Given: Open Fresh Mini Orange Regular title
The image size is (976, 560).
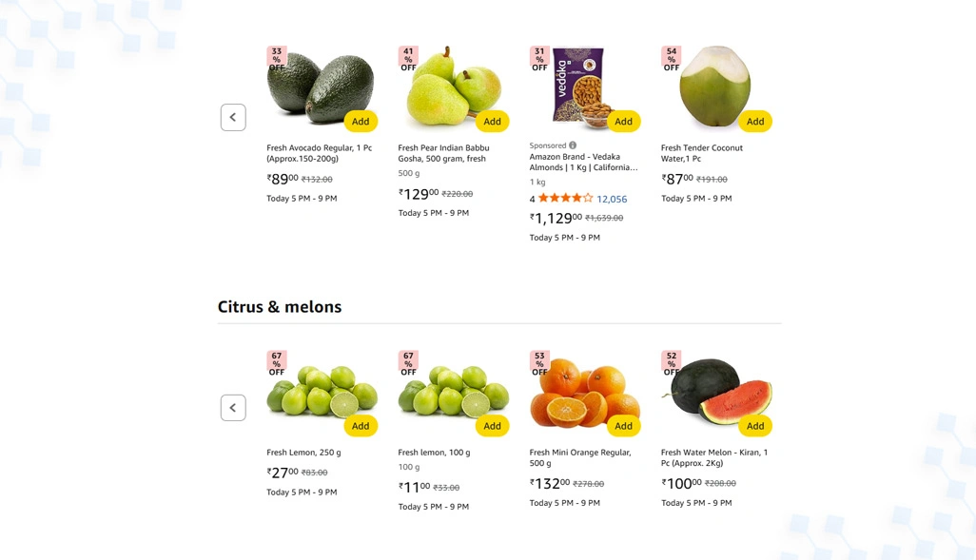Looking at the screenshot, I should pyautogui.click(x=580, y=457).
